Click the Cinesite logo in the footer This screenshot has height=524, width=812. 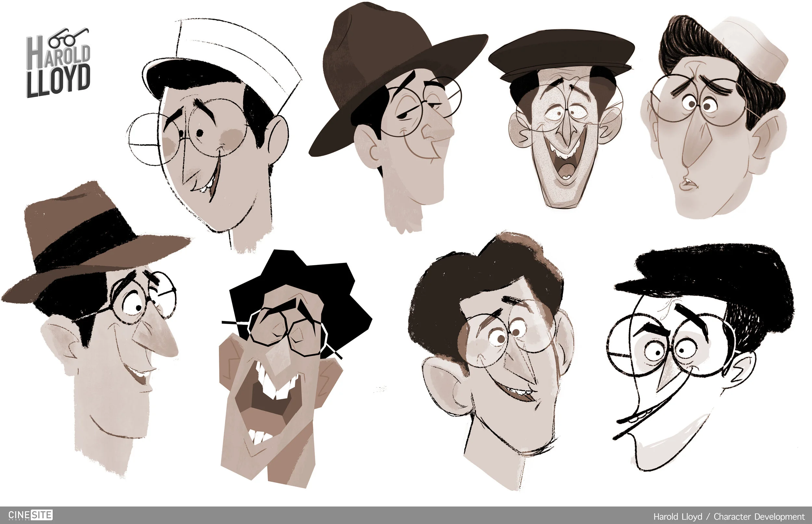click(30, 515)
